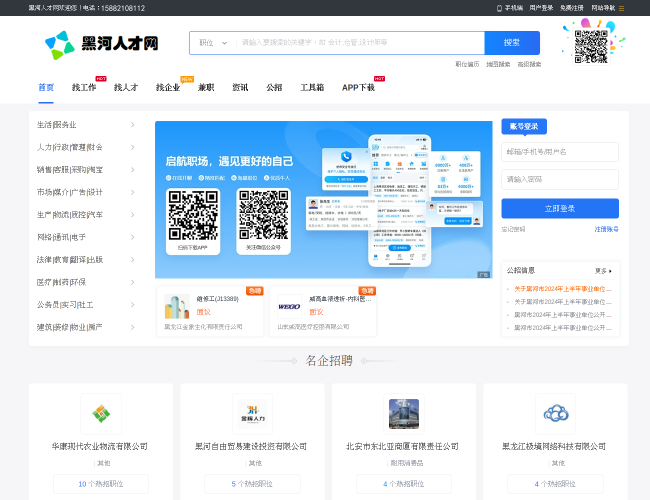
Task: Open 黑龙江杨境网络科技 cloud logo
Action: tap(555, 414)
